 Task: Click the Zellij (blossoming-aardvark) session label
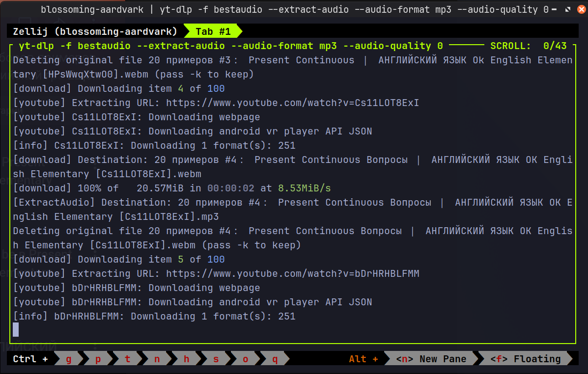95,31
